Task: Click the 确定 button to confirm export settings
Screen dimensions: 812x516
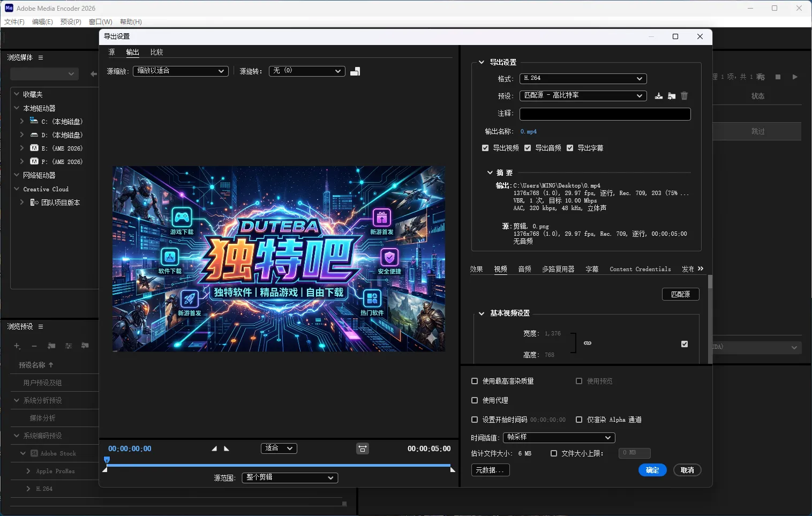Action: coord(652,470)
